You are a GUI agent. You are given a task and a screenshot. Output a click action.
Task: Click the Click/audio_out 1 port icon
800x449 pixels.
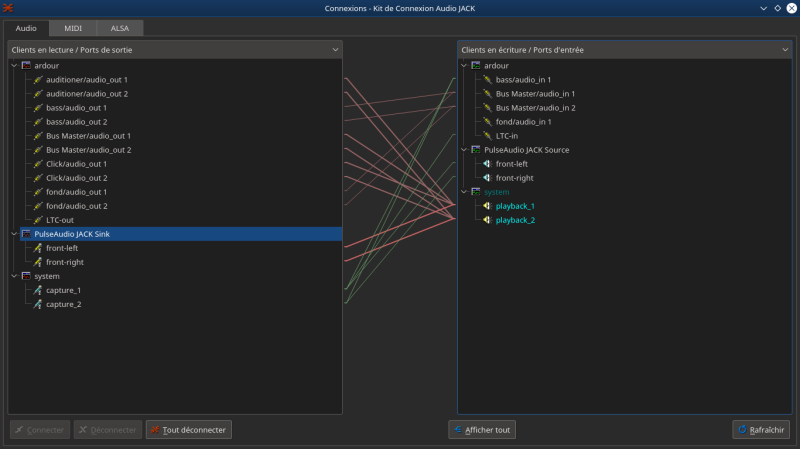38,164
